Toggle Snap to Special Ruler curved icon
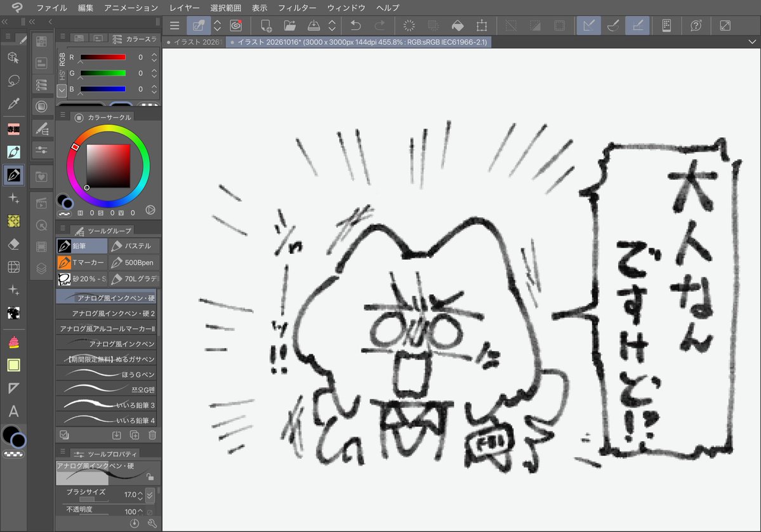Image resolution: width=761 pixels, height=532 pixels. [x=613, y=25]
